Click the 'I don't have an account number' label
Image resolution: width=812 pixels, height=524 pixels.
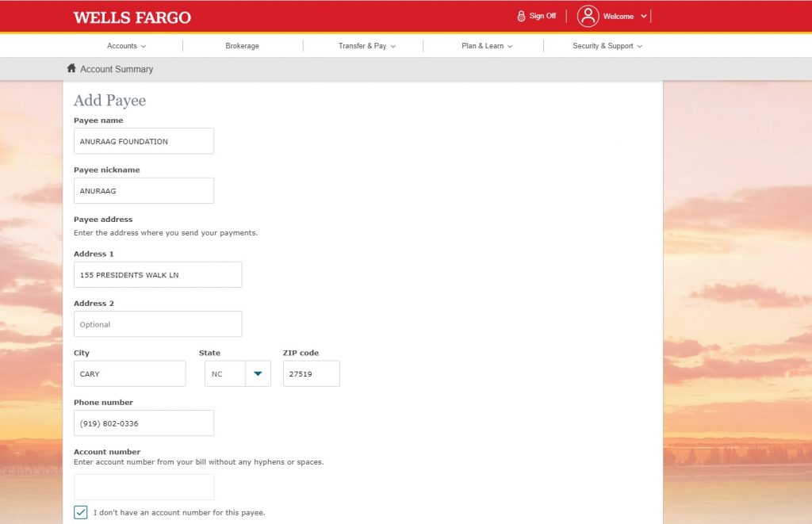point(179,513)
